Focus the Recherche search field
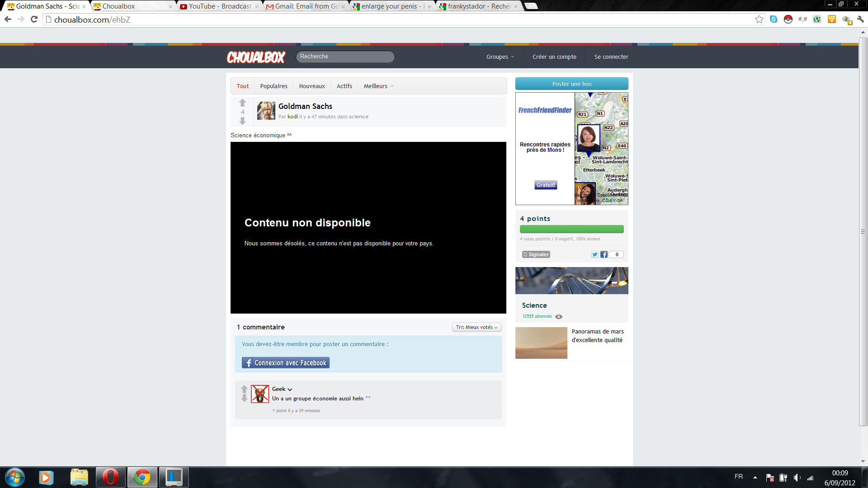 tap(345, 56)
